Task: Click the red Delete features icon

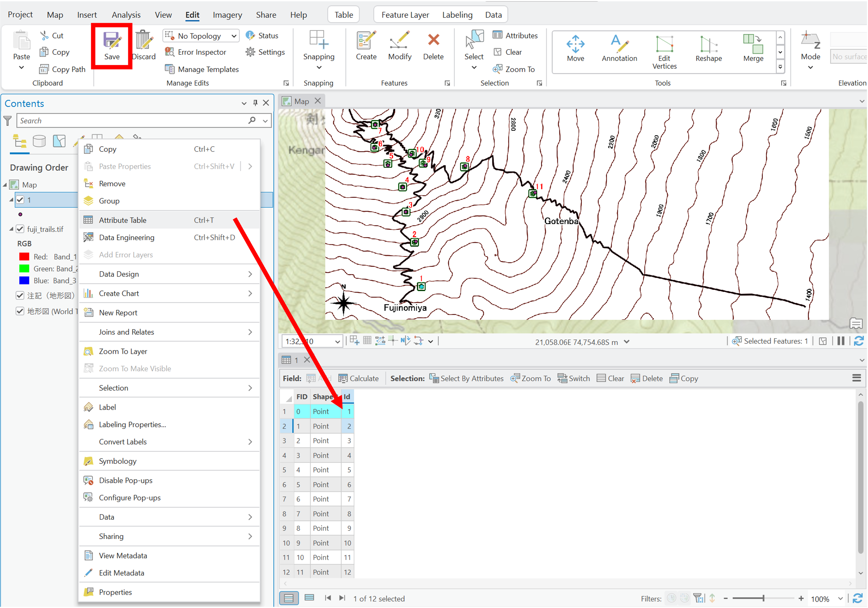Action: [x=434, y=40]
